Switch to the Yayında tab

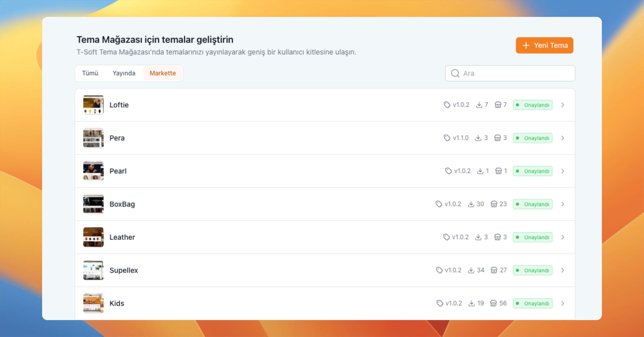tap(124, 73)
